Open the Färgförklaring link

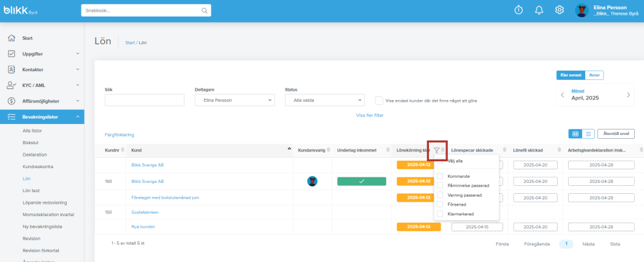[x=119, y=135]
